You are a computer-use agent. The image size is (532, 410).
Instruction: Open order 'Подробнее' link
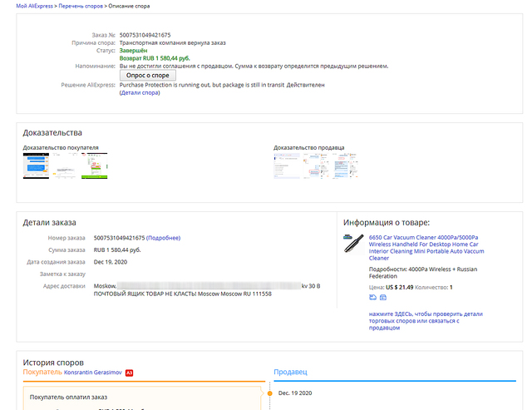(x=163, y=238)
